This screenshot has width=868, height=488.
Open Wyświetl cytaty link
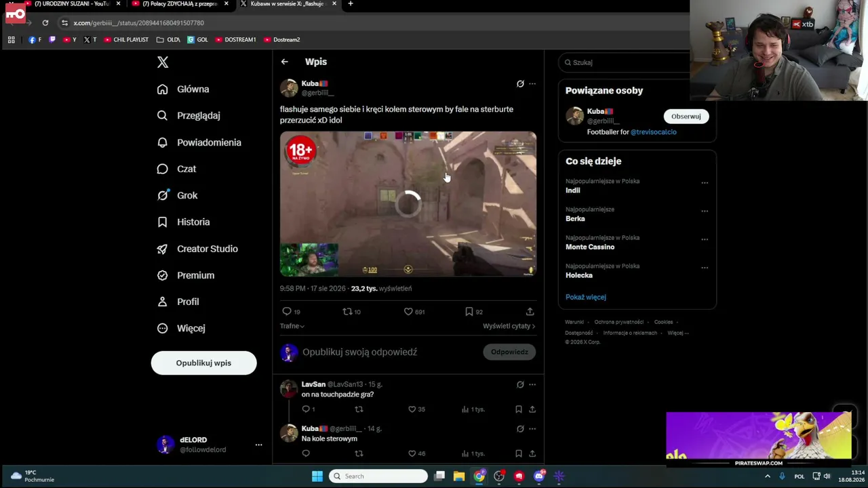pyautogui.click(x=509, y=326)
